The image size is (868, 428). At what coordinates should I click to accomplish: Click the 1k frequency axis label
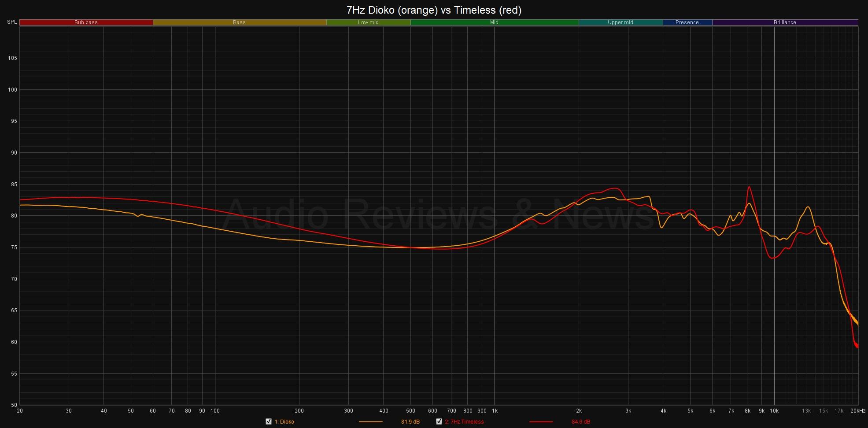tap(495, 411)
